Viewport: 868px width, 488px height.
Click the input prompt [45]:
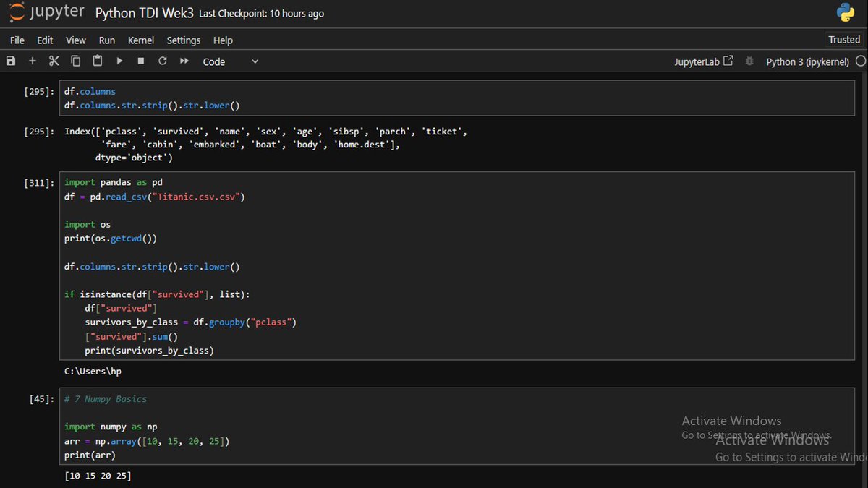click(43, 399)
